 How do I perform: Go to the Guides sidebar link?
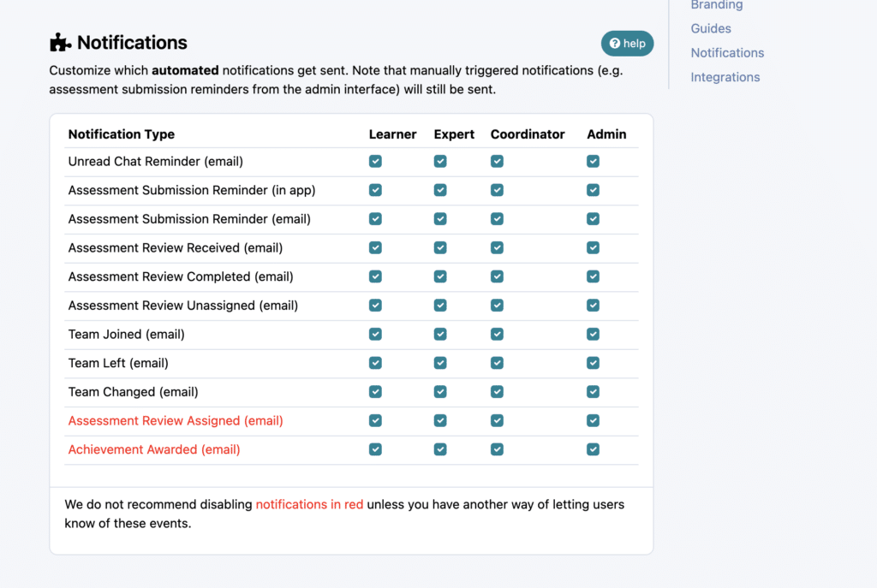[711, 28]
